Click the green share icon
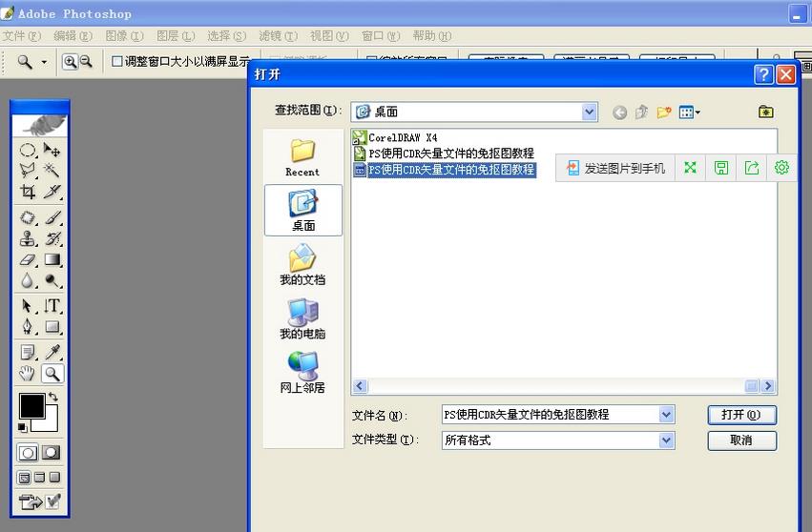812x532 pixels. point(752,168)
